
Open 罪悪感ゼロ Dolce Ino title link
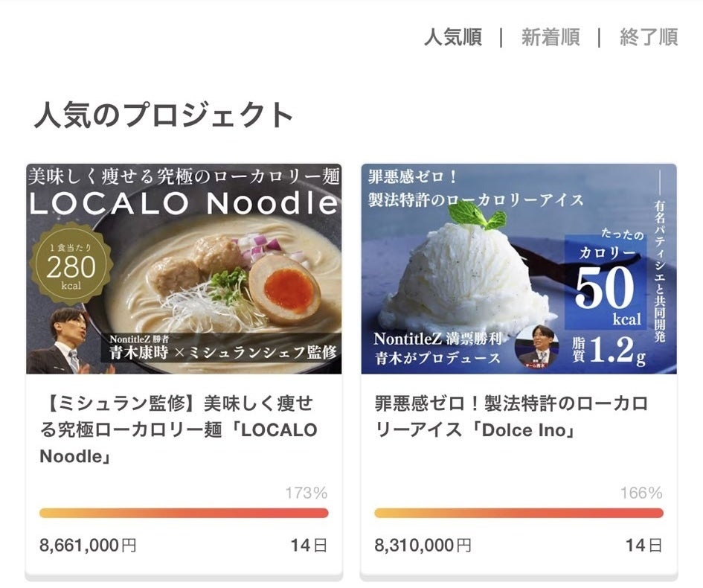click(x=511, y=417)
